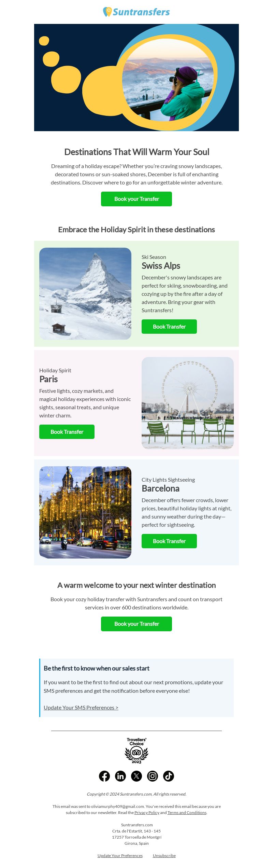Open the Facebook social icon
The height and width of the screenshot is (868, 273).
coord(104,776)
